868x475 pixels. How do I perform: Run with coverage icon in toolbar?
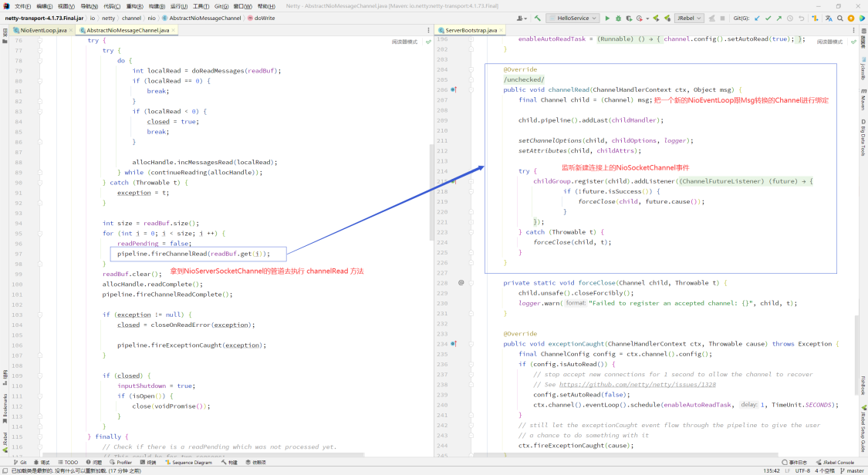[x=629, y=19]
